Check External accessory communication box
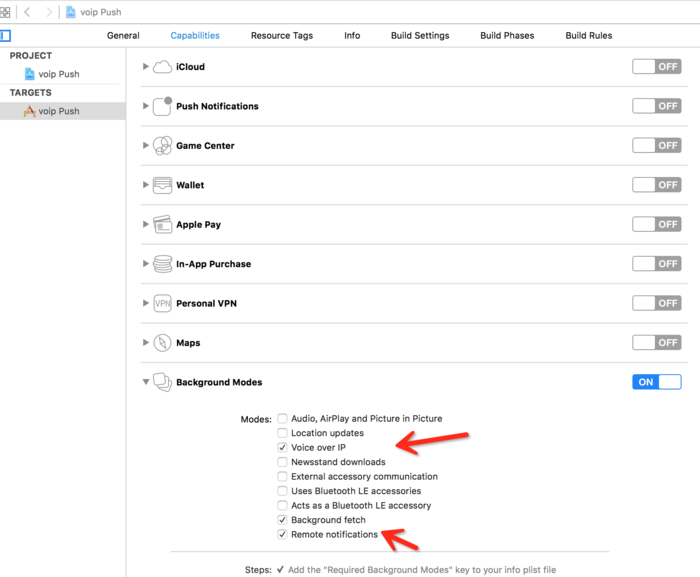Screen dimensions: 700x577 tap(282, 476)
